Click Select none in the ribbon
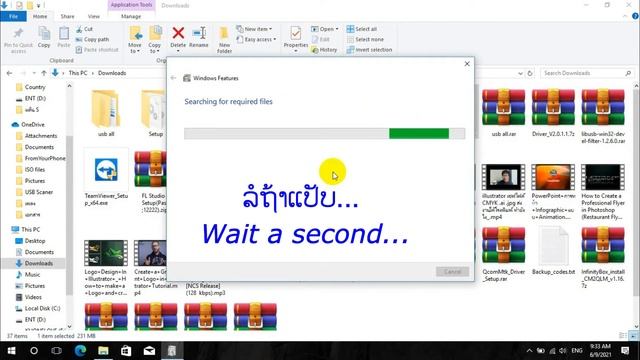640x360 pixels. 365,39
